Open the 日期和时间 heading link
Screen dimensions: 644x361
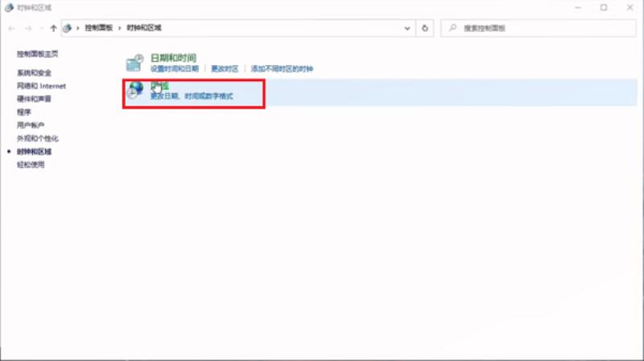pos(173,58)
